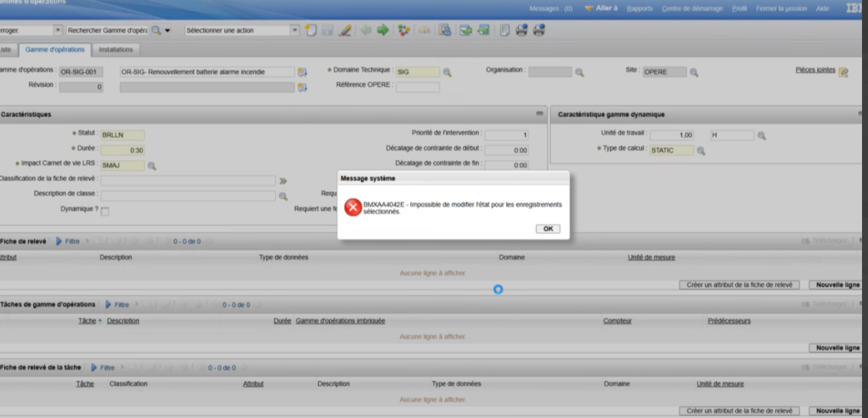Open the Rapports menu
Viewport: 868px width, 418px height.
640,9
